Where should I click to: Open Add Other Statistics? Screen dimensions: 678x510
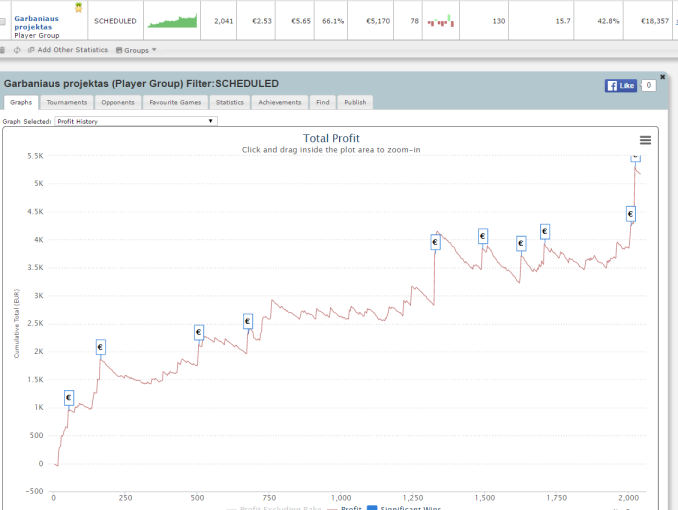(x=69, y=50)
